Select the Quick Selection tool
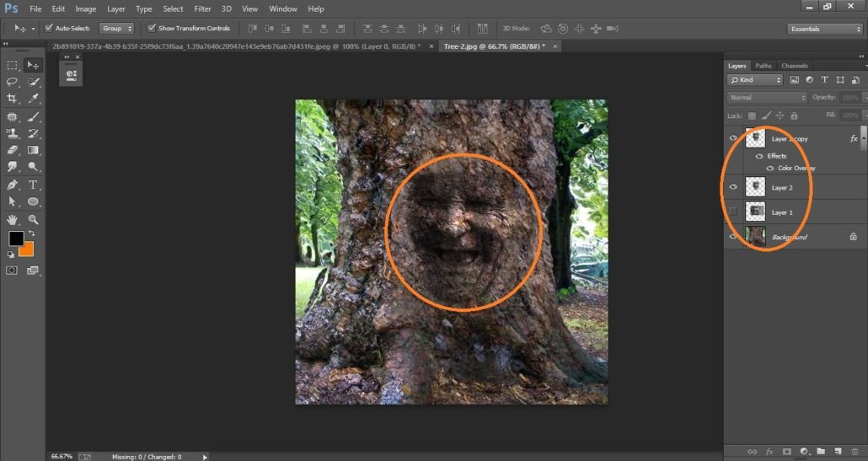The width and height of the screenshot is (868, 461). point(33,82)
